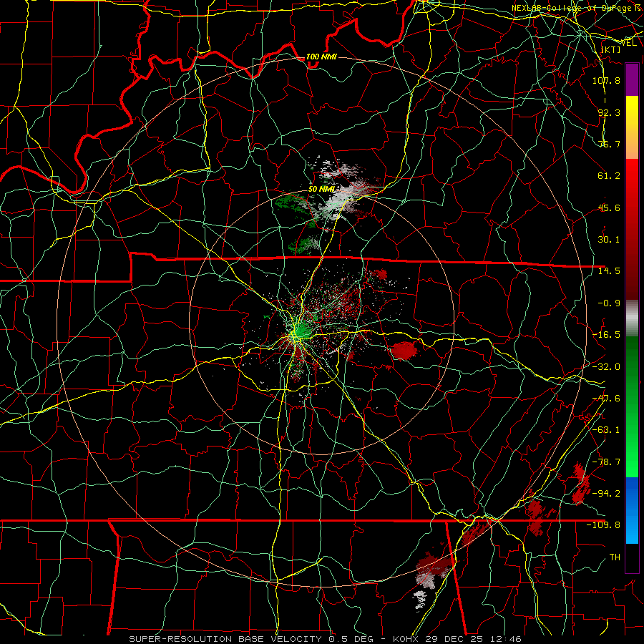
Task: Click the 107.8 velocity scale value
Action: pyautogui.click(x=606, y=80)
